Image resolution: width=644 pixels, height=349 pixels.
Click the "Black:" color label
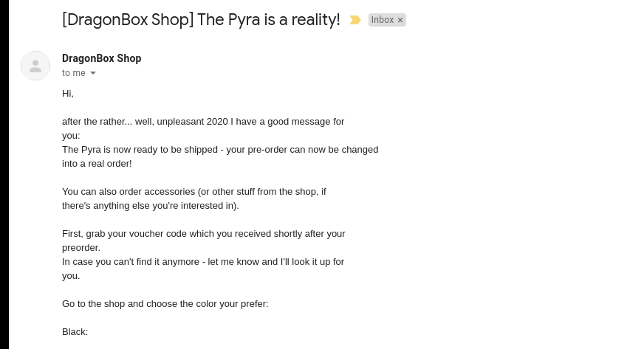click(75, 332)
